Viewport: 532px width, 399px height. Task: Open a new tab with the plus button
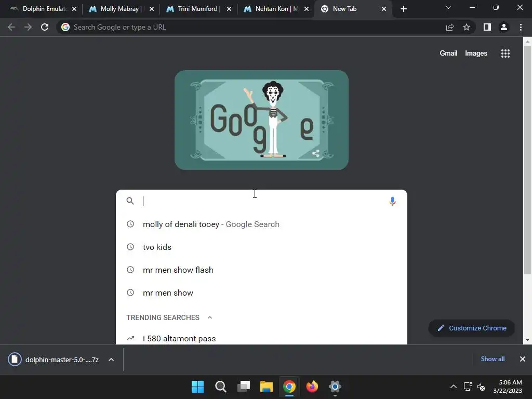tap(403, 9)
